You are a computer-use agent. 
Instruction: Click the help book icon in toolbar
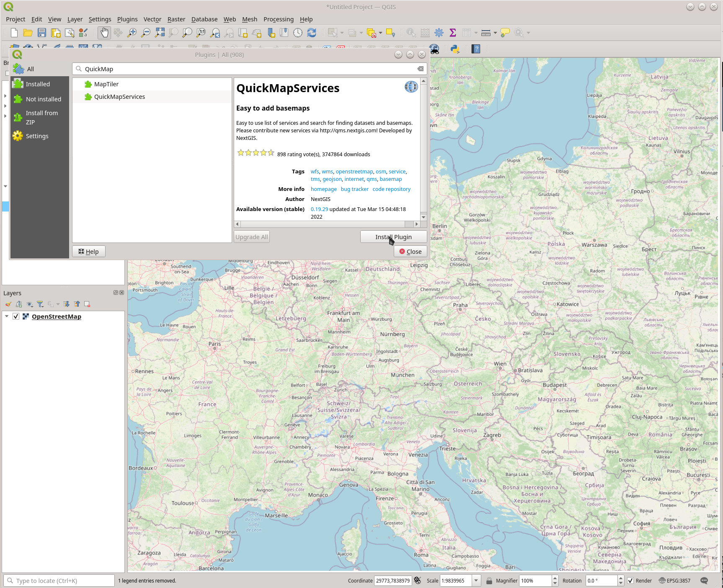click(476, 49)
